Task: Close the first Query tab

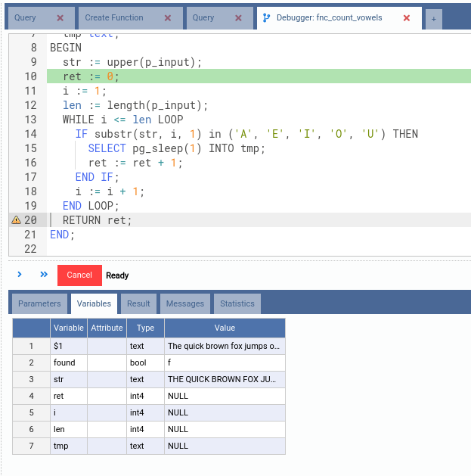Action: 60,17
